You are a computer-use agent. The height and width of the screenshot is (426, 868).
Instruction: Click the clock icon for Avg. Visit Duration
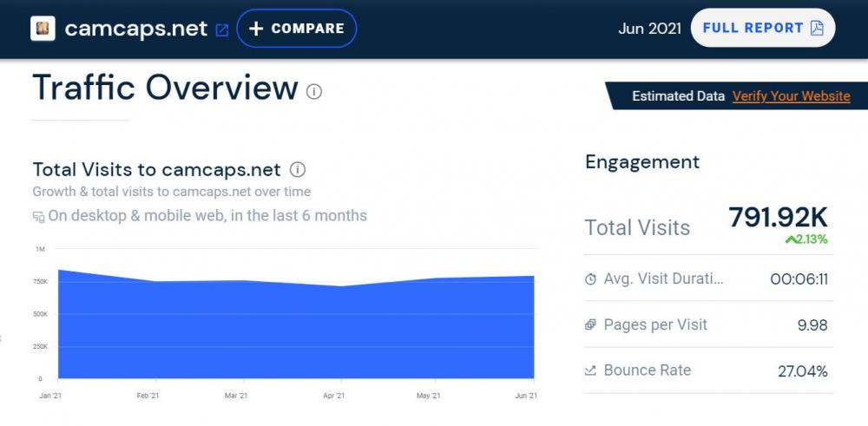[590, 279]
